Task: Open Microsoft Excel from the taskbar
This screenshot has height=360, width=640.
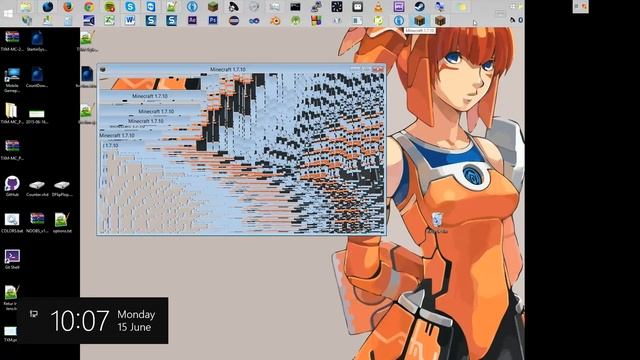Action: pyautogui.click(x=109, y=20)
